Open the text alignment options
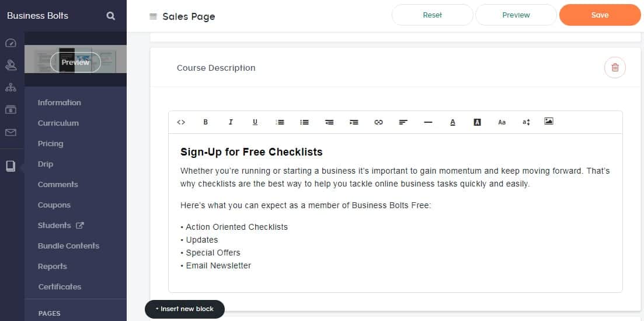Screen dimensions: 644x321 [x=403, y=122]
